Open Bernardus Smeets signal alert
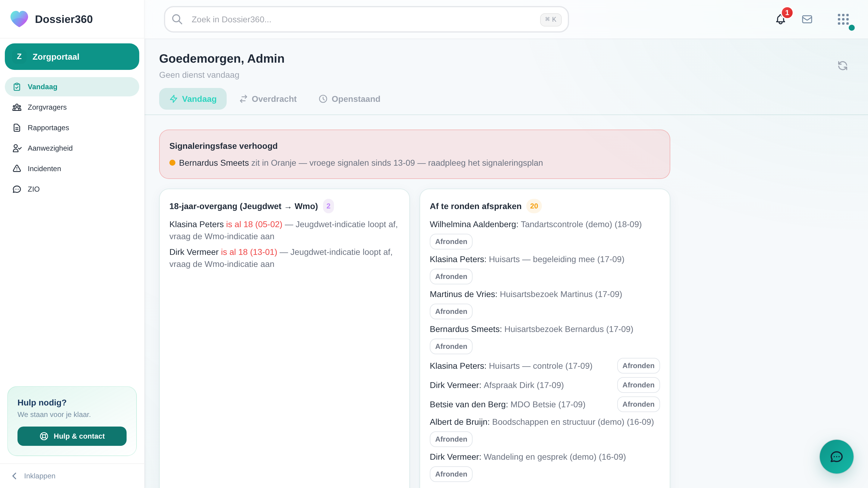 click(356, 163)
